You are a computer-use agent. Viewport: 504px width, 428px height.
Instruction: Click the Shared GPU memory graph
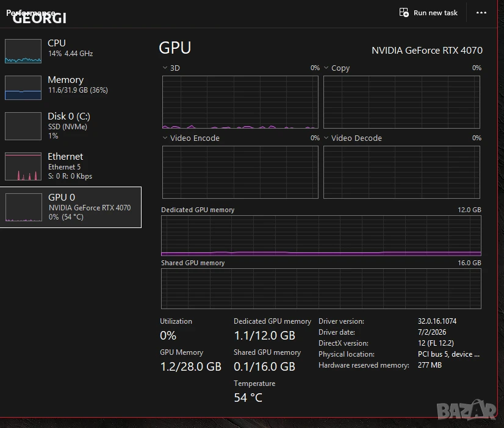coord(321,288)
